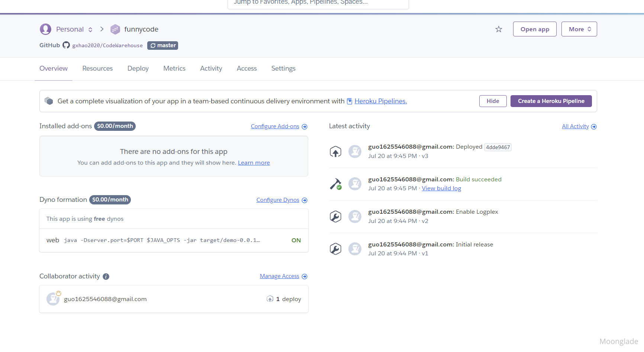Focus the Jump to Favorites search field
This screenshot has height=352, width=644.
pyautogui.click(x=318, y=3)
